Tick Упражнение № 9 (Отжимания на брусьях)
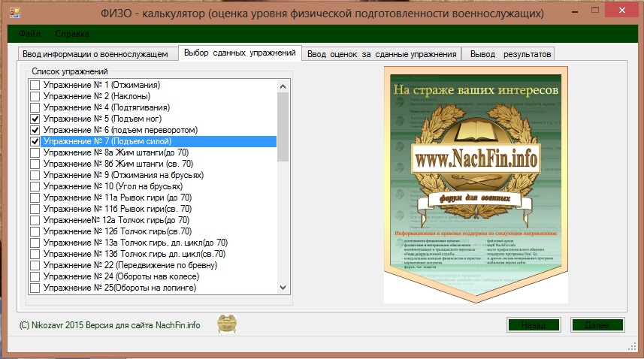This screenshot has height=359, width=644. click(x=35, y=175)
